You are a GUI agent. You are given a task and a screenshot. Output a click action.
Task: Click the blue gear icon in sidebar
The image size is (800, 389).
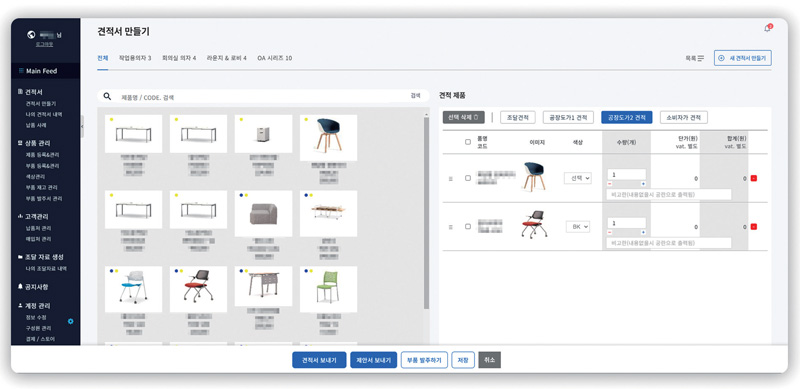point(70,321)
